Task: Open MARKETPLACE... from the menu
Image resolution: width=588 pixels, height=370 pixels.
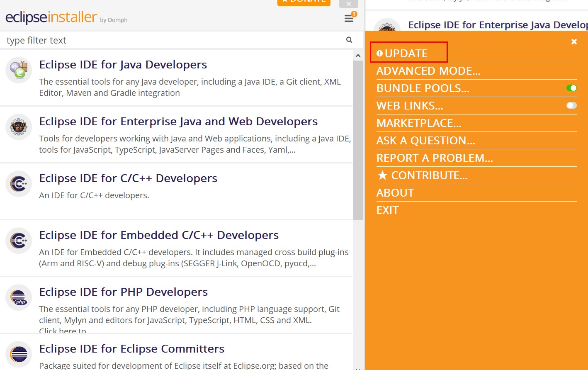Action: click(x=419, y=123)
